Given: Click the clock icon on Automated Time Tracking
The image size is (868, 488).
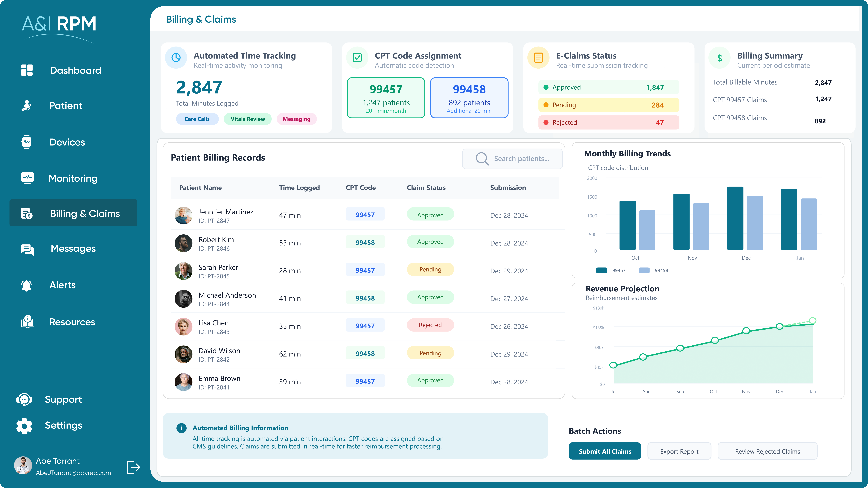Looking at the screenshot, I should click(x=176, y=58).
